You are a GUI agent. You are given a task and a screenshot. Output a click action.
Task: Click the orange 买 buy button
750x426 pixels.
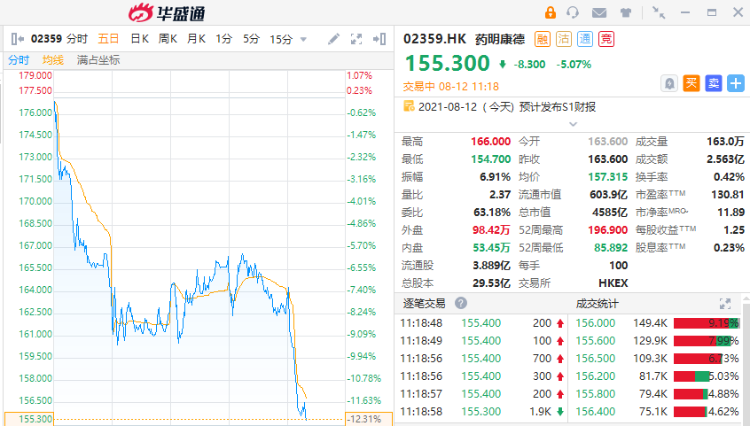pyautogui.click(x=691, y=84)
